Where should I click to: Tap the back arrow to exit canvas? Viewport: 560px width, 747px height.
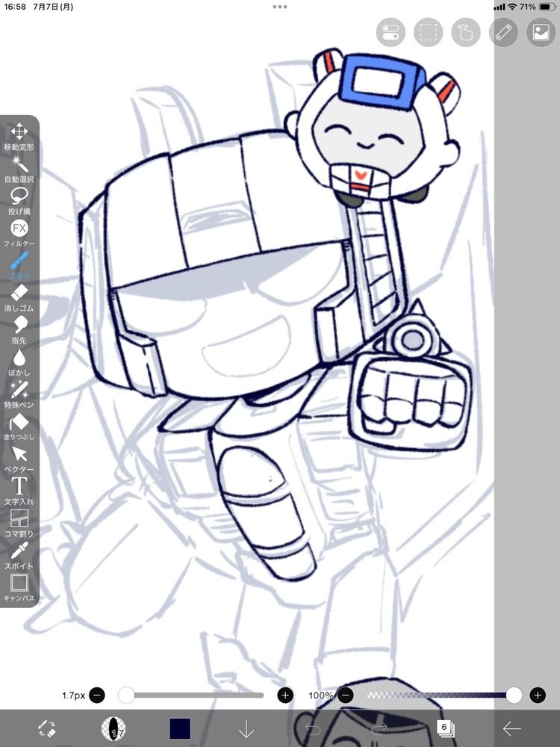(512, 728)
